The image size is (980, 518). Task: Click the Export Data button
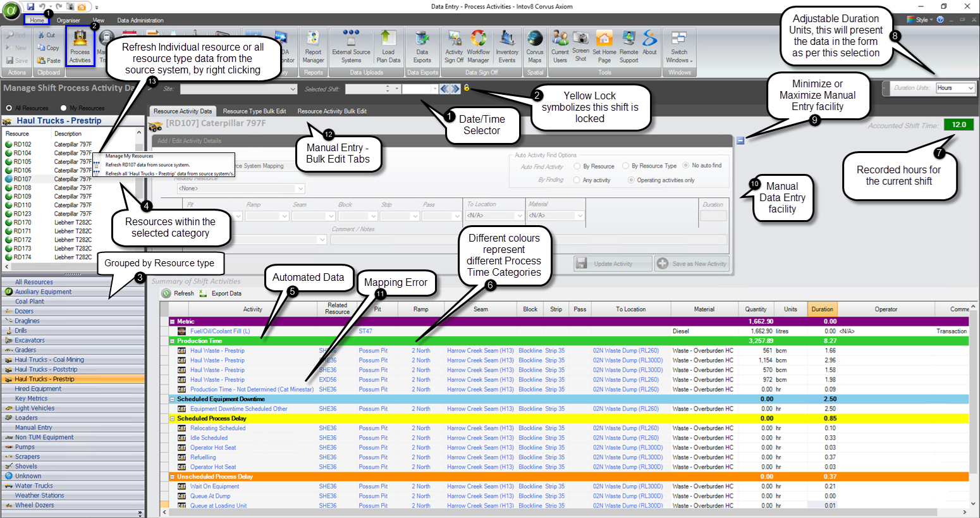coord(221,293)
